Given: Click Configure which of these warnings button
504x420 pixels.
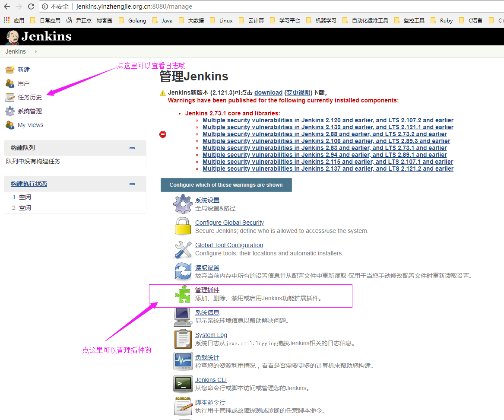Looking at the screenshot, I should [x=226, y=185].
